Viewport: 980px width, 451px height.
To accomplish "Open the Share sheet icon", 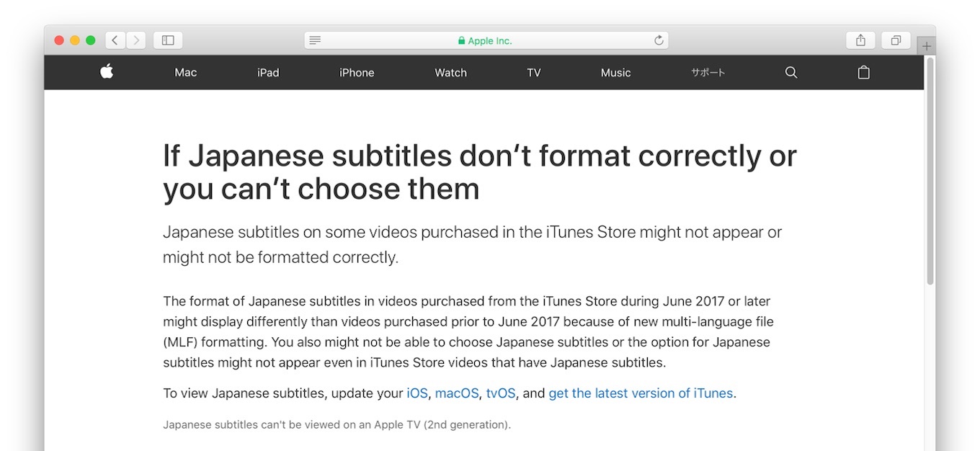I will [x=860, y=40].
